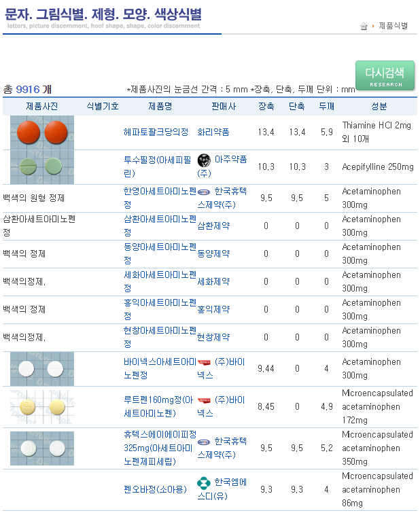Screen dimensions: 420x513
Task: Open the 현창아세트아미노펜정 product link
Action: tap(160, 337)
